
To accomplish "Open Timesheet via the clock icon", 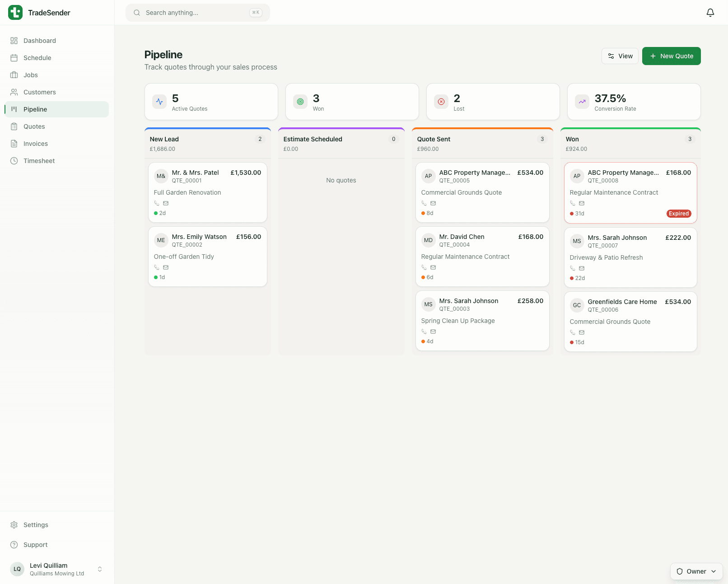I will (x=14, y=161).
